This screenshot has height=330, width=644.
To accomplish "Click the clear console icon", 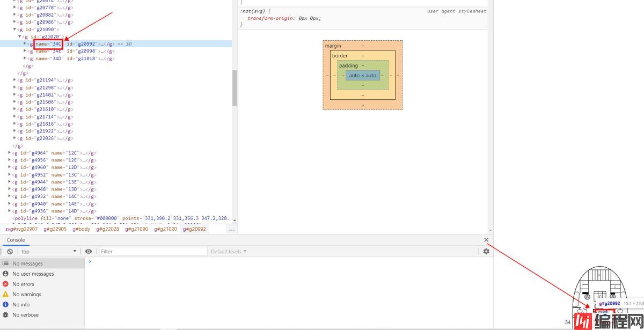I will point(10,252).
